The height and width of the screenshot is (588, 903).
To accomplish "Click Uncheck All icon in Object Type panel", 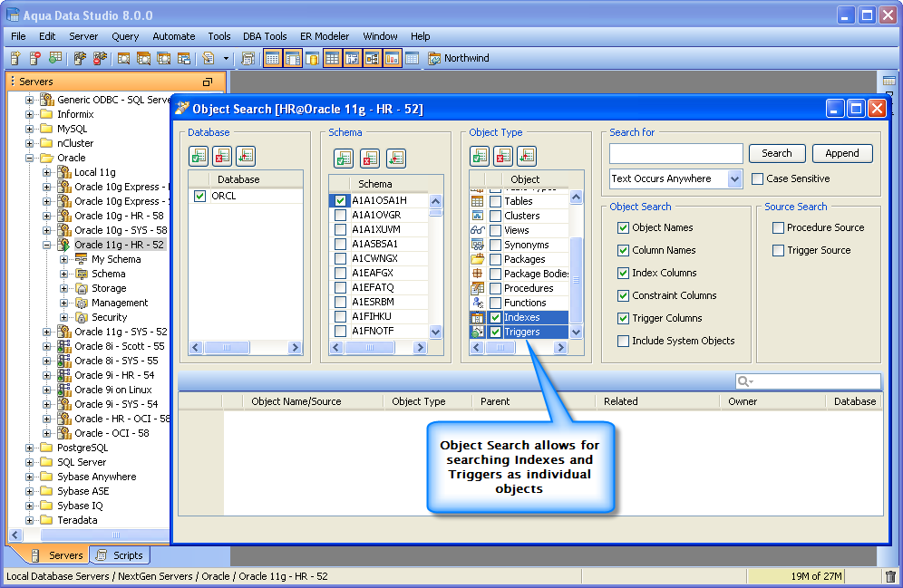I will pos(503,156).
